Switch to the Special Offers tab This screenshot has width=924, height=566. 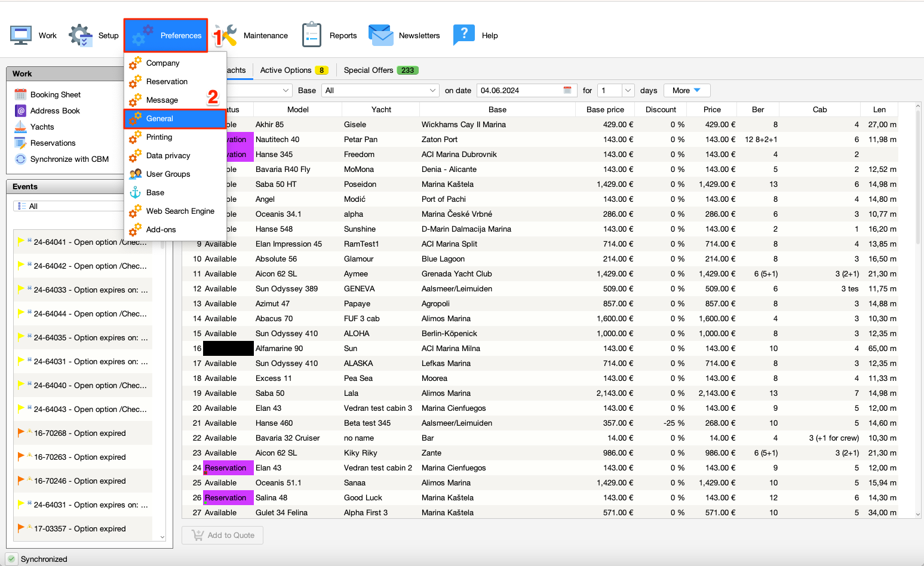pyautogui.click(x=380, y=70)
